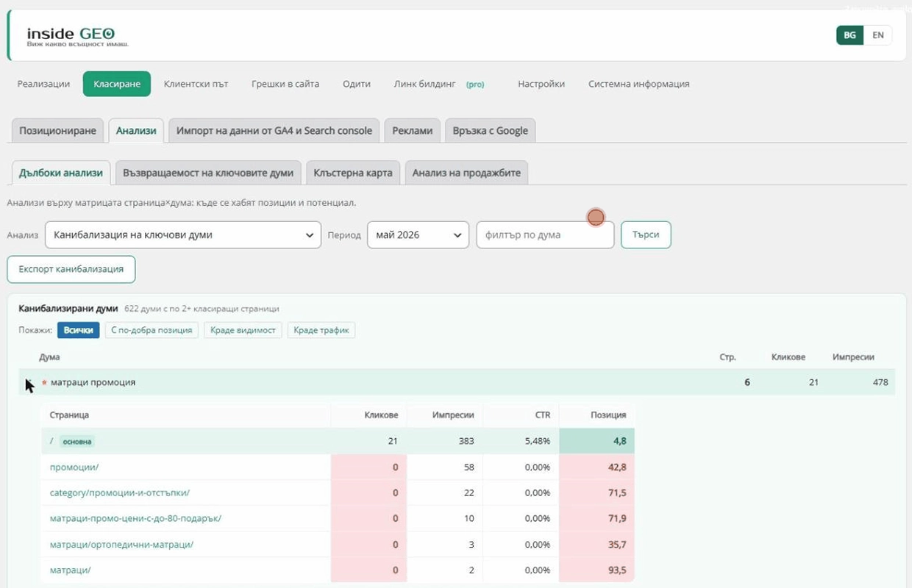The image size is (912, 588).
Task: Click total impressions value 478
Action: 880,382
